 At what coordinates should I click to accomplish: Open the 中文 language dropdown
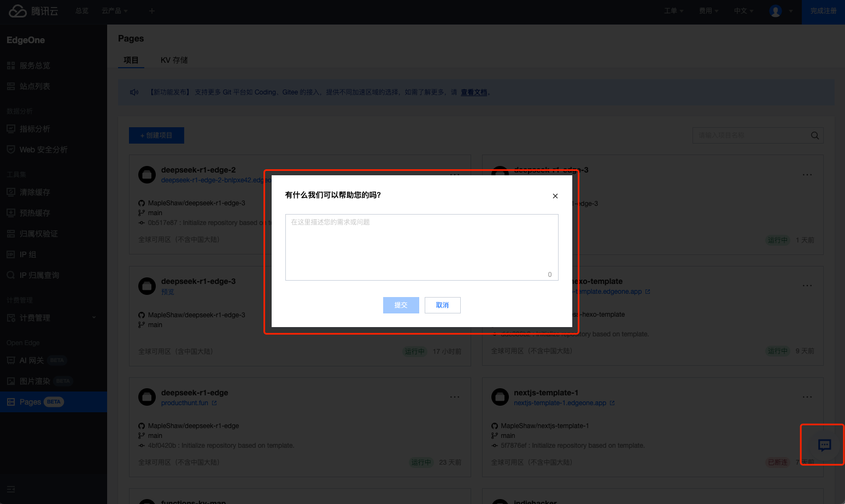pyautogui.click(x=743, y=11)
